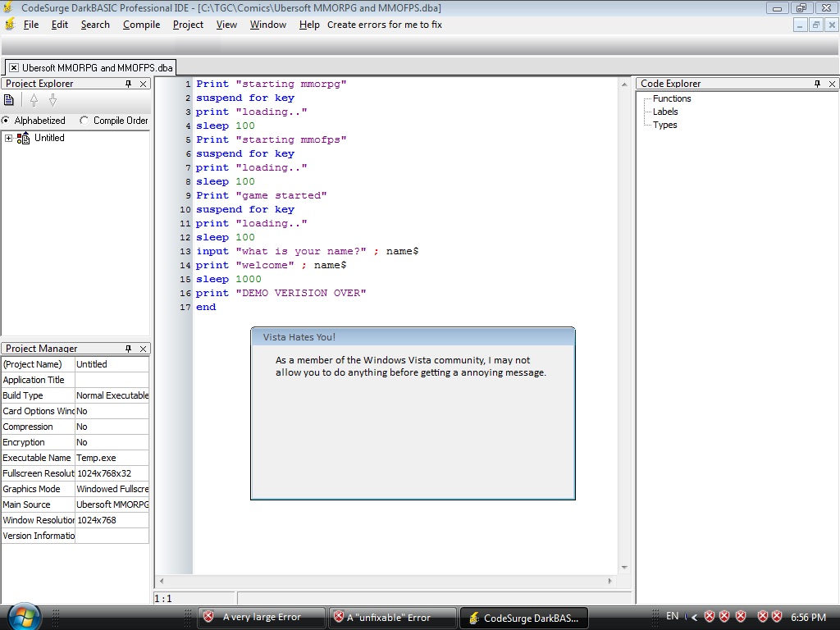Click 'Create errors for me to fix' menu item
This screenshot has width=840, height=630.
385,25
